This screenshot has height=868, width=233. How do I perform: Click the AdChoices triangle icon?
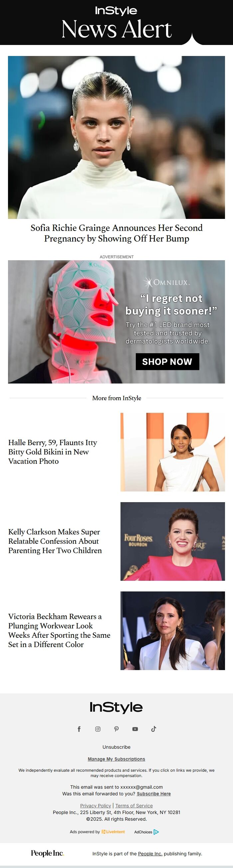[x=156, y=832]
